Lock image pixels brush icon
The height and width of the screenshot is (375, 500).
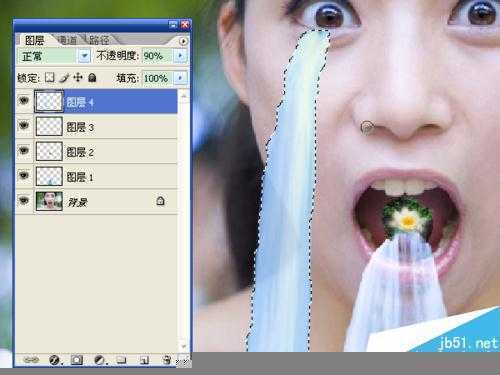click(x=64, y=78)
